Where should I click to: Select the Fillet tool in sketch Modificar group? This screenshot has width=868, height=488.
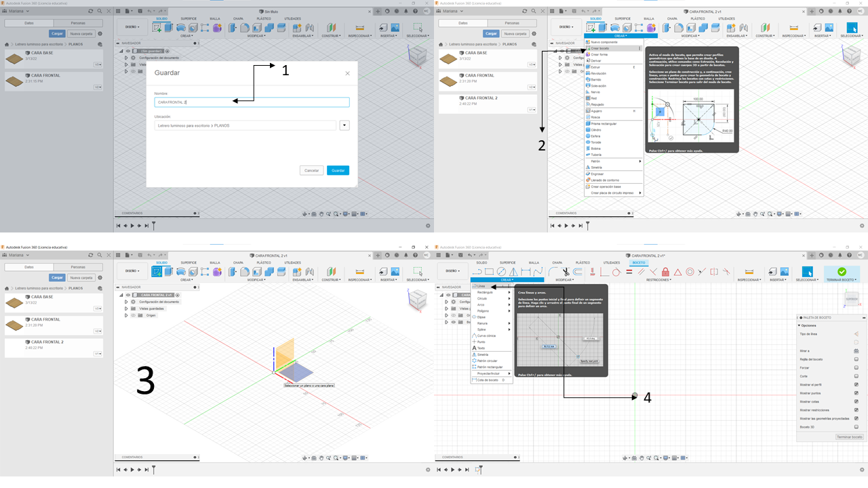coord(553,272)
